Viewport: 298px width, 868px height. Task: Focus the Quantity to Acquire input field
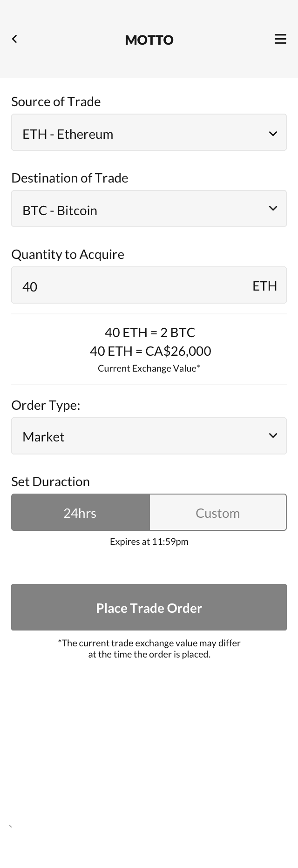pos(149,285)
